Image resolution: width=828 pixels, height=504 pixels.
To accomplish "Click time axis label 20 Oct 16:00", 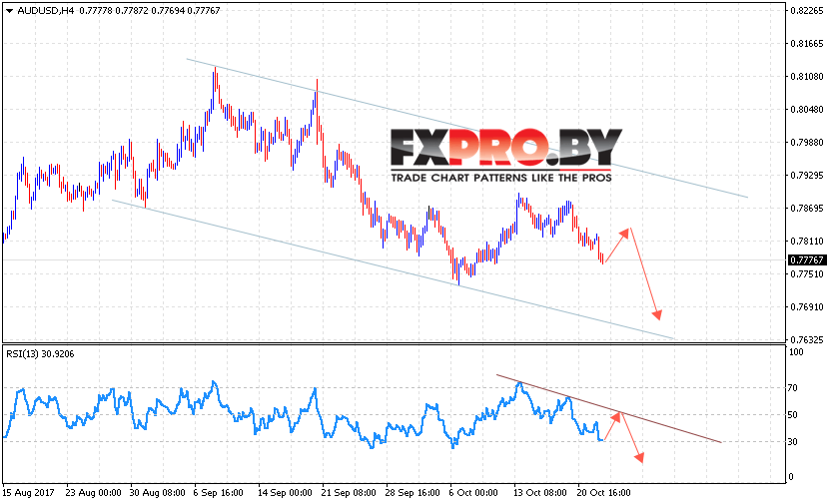I will (x=603, y=493).
